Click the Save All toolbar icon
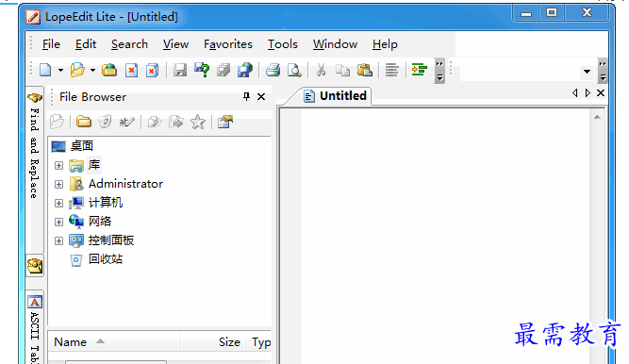The height and width of the screenshot is (364, 629). point(223,70)
